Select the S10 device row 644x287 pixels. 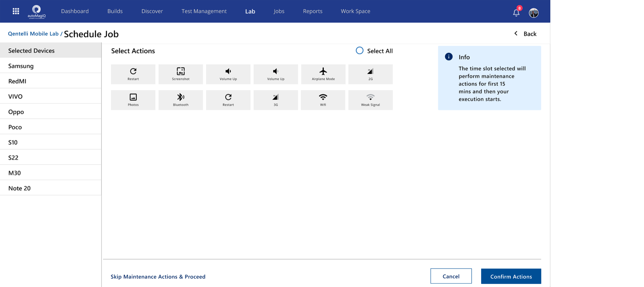coord(51,142)
